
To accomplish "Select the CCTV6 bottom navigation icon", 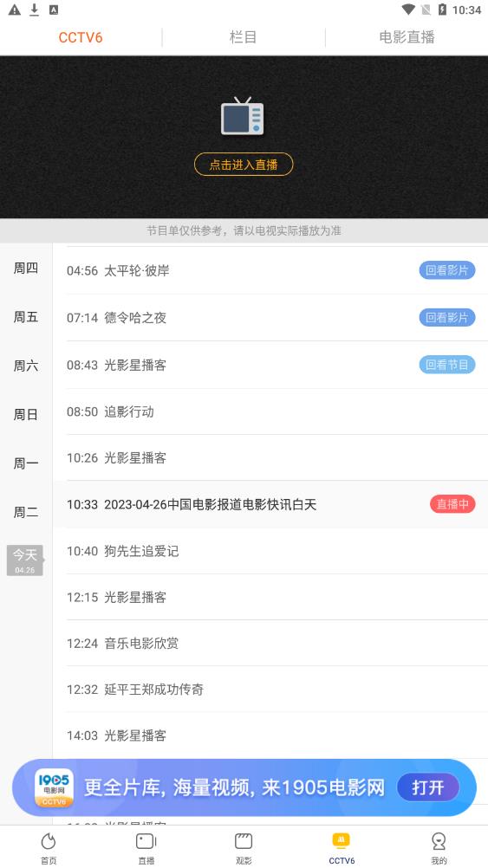I will coord(342,840).
